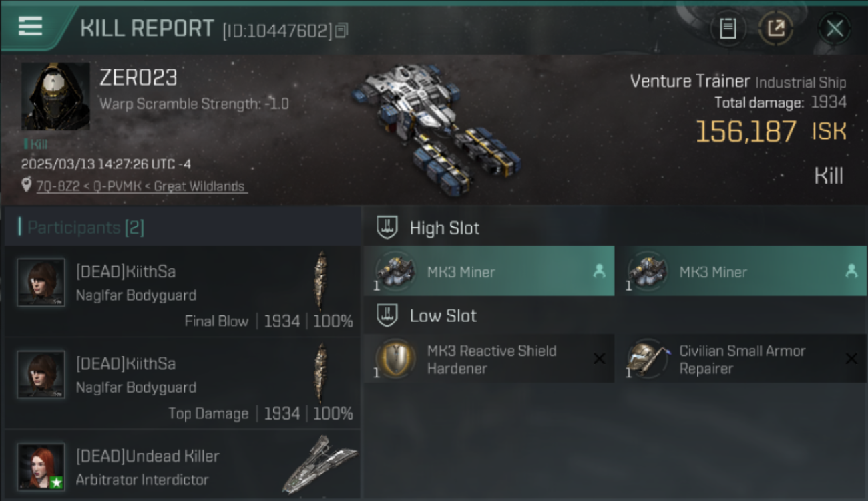Copy the kill report ID icon
The image size is (868, 501).
[342, 30]
